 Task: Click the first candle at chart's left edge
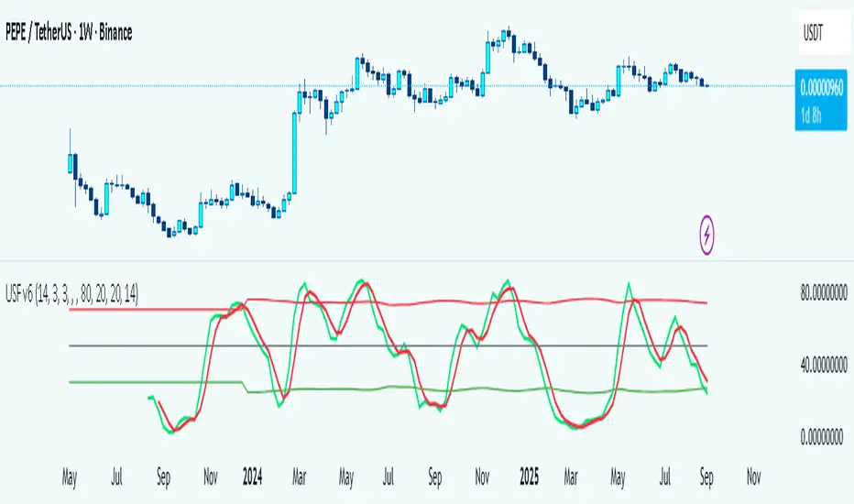(71, 163)
